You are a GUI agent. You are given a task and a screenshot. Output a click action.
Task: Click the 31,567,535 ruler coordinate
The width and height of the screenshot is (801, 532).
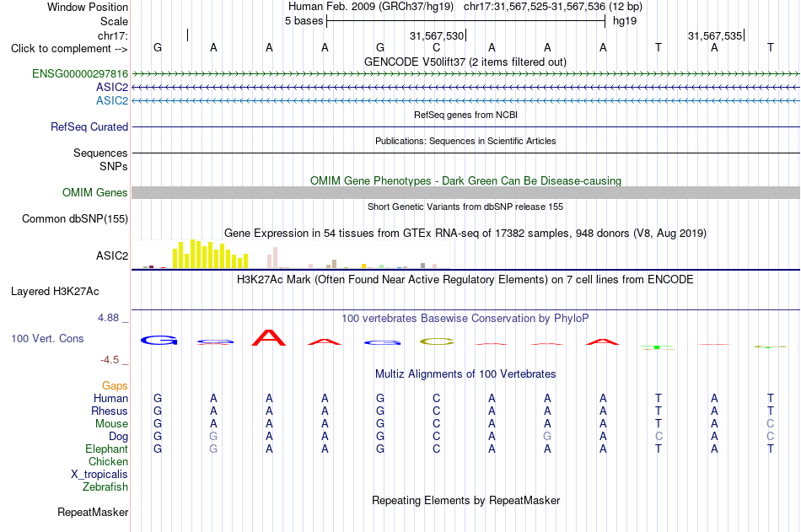[x=715, y=35]
